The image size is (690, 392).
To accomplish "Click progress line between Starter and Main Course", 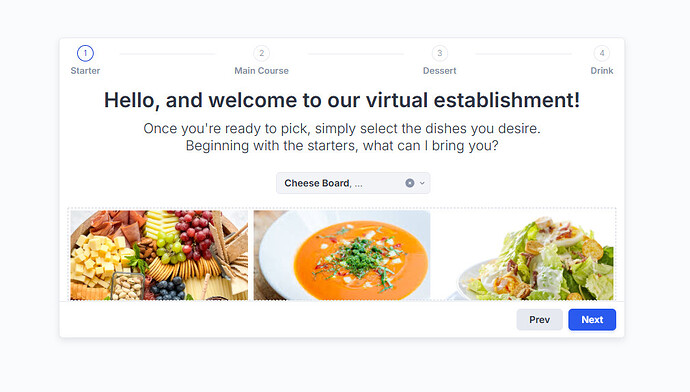I will (x=168, y=54).
